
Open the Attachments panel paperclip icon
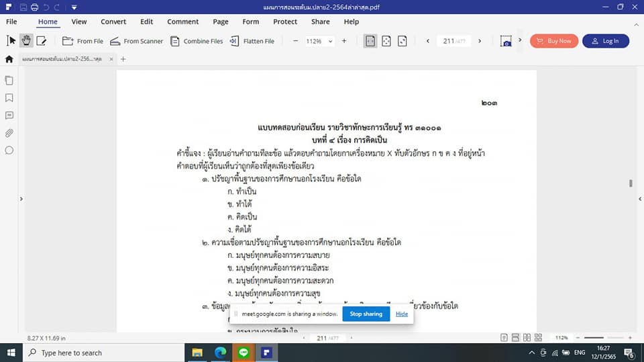point(9,133)
